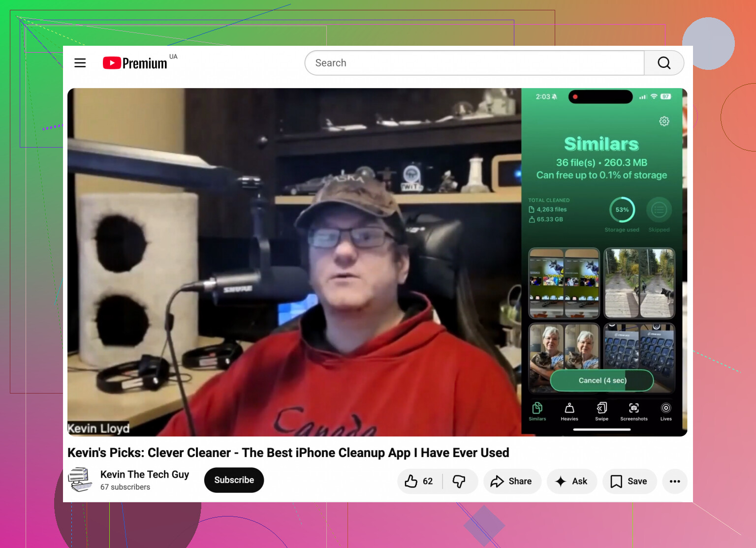Select the Similars tab in phone app

(537, 411)
